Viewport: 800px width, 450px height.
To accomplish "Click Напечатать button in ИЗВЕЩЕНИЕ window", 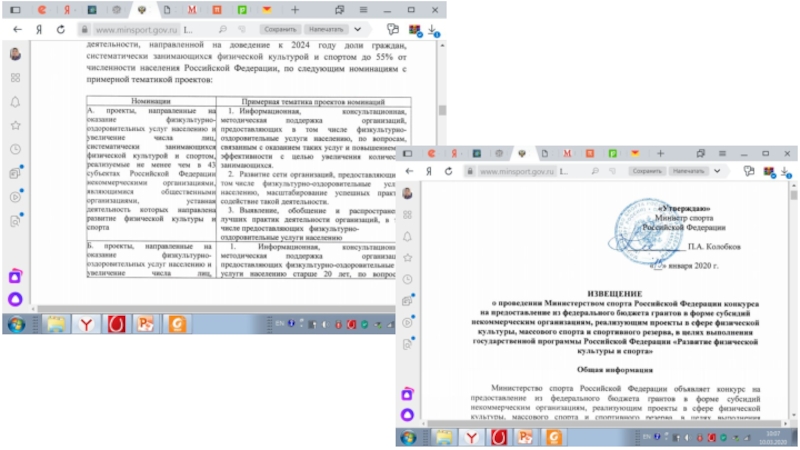I will [688, 171].
